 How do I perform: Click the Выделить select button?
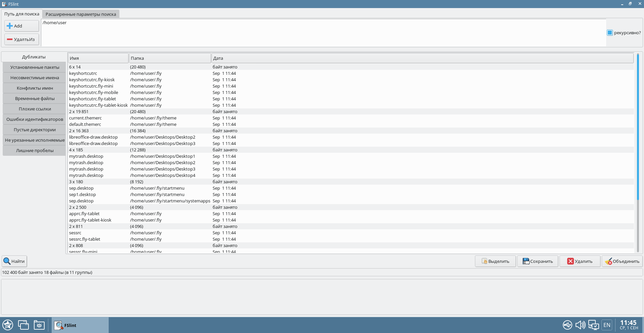pyautogui.click(x=495, y=261)
